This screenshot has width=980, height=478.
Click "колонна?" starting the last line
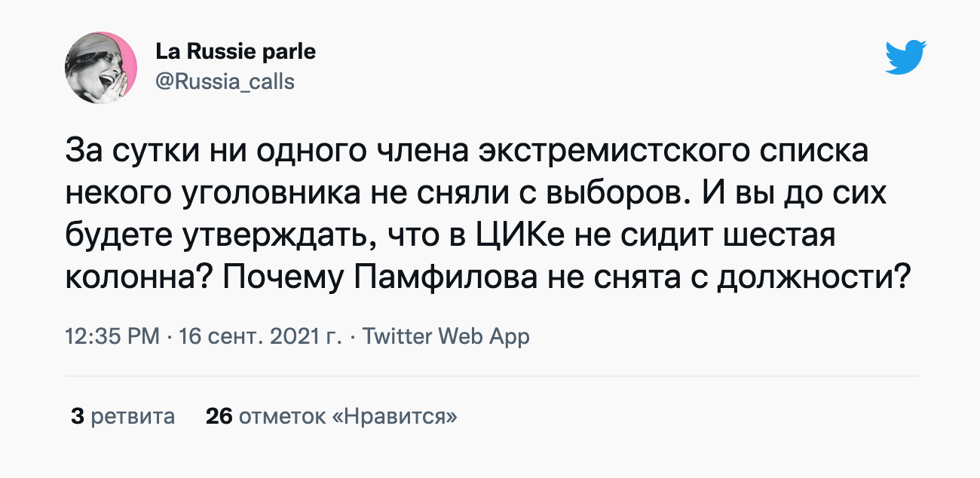[x=130, y=280]
